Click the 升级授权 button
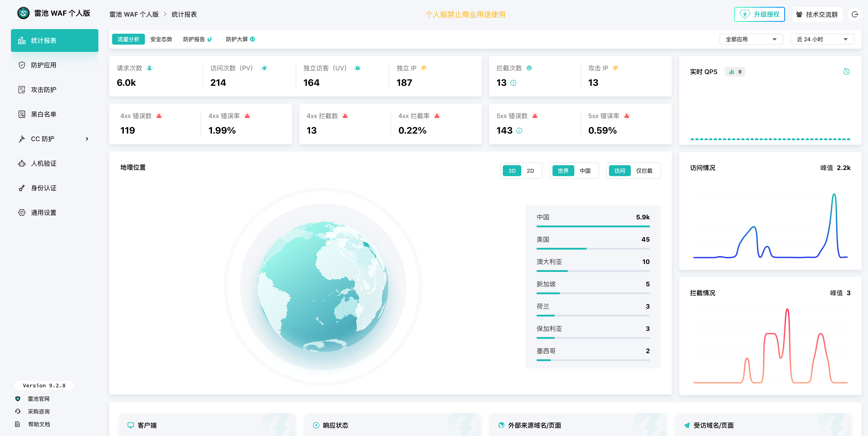 point(759,15)
